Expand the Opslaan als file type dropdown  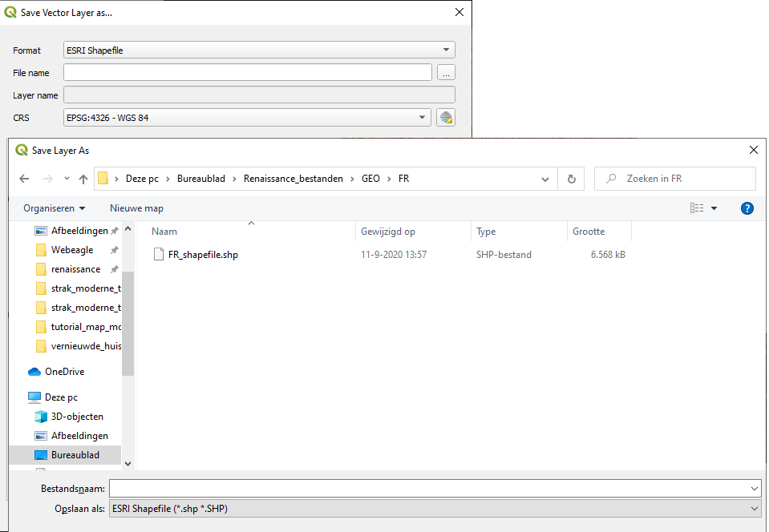pyautogui.click(x=434, y=508)
